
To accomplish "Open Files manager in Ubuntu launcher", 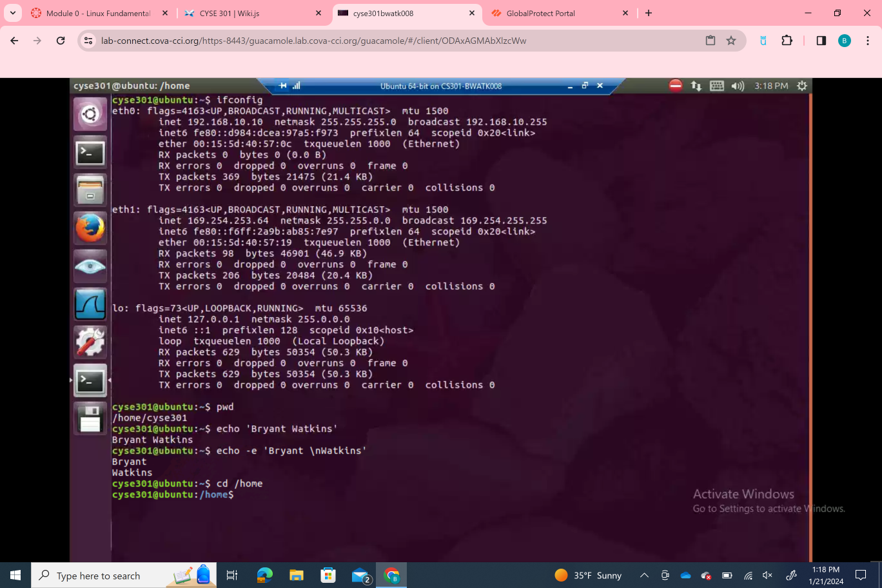I will [x=90, y=191].
